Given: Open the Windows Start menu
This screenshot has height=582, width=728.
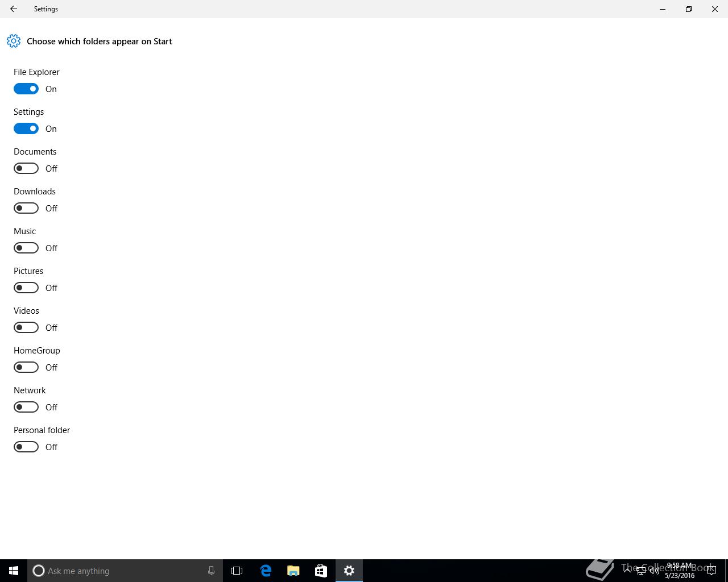Looking at the screenshot, I should (x=14, y=571).
